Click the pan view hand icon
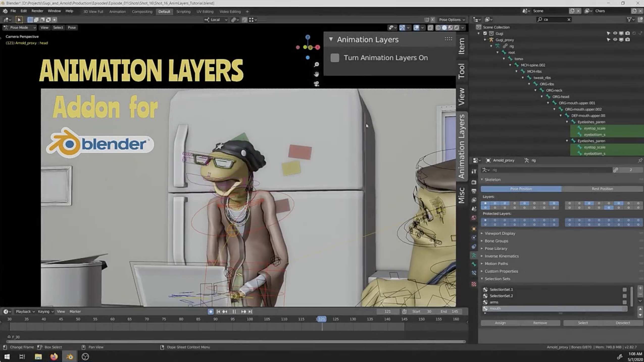 click(x=316, y=74)
